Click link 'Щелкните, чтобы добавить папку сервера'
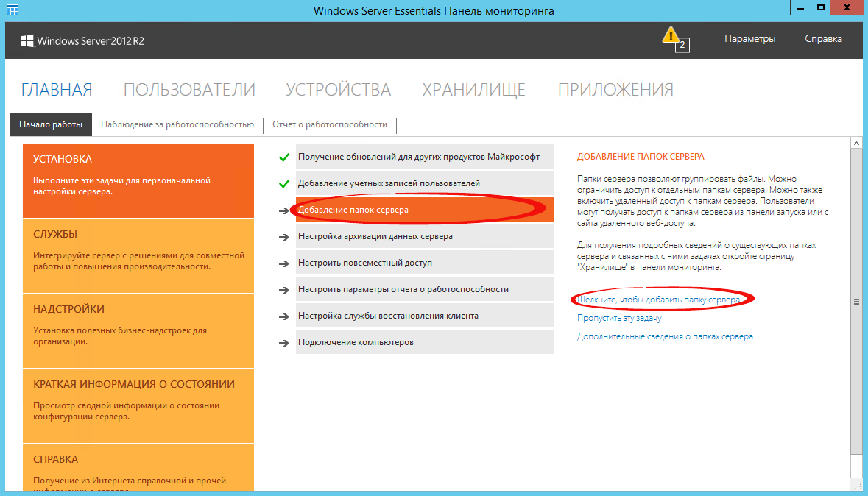Image resolution: width=868 pixels, height=496 pixels. pos(659,300)
